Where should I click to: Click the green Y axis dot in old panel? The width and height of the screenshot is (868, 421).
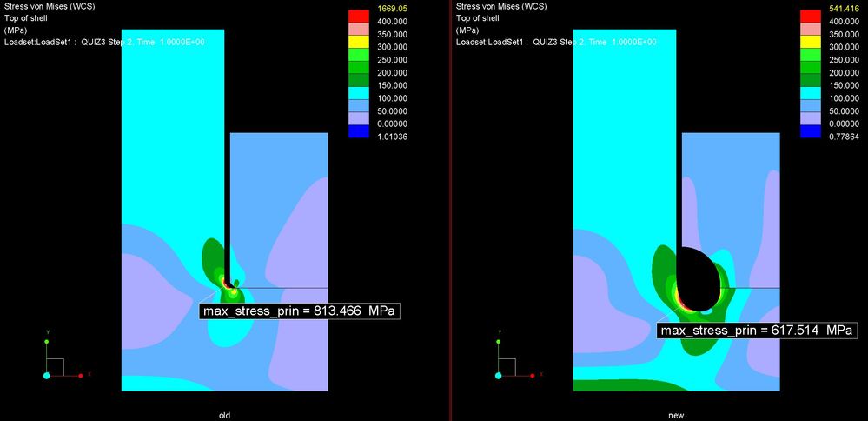pos(47,342)
